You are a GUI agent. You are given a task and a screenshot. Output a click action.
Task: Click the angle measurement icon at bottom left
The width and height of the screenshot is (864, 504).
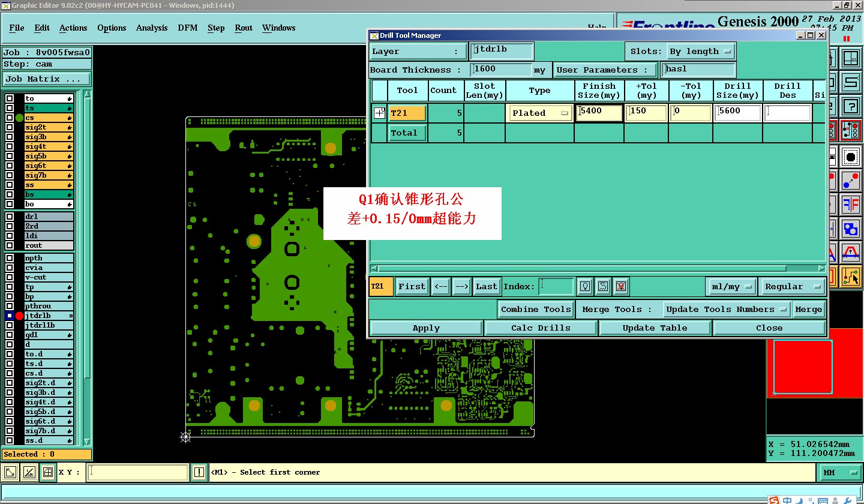click(x=29, y=472)
